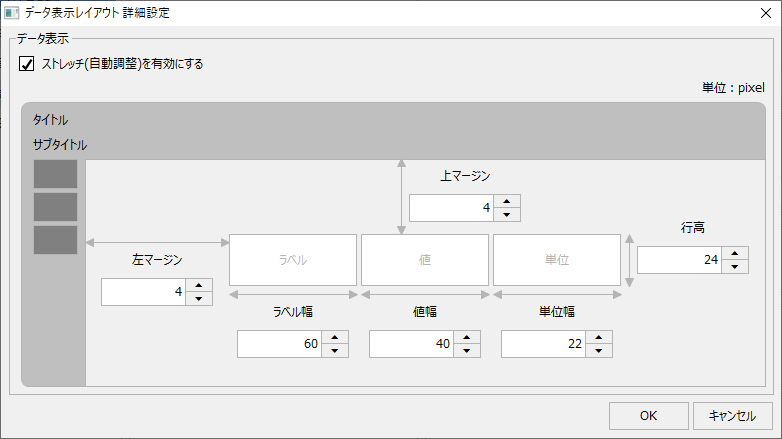Viewport: 782px width, 439px height.
Task: Toggle the stretch auto-adjust checkbox
Action: pyautogui.click(x=27, y=64)
